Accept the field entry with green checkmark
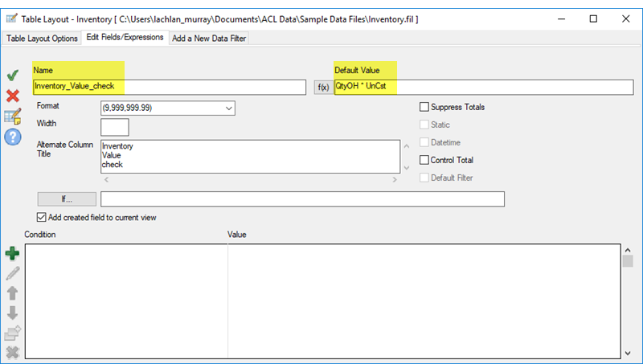 (13, 76)
